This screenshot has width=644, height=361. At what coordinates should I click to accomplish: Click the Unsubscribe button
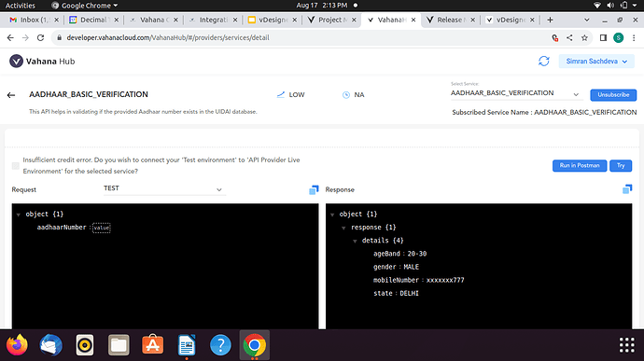[x=613, y=95]
